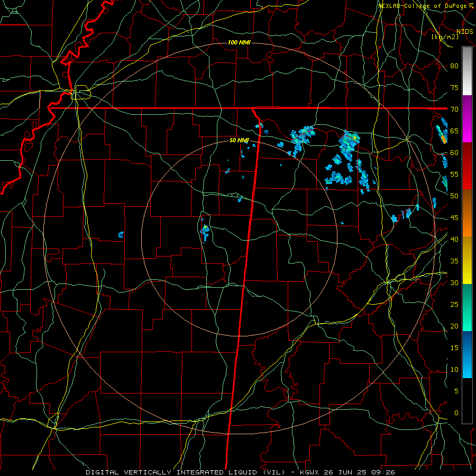476x476 pixels.
Task: Click the 55 value on the legend
Action: [454, 174]
